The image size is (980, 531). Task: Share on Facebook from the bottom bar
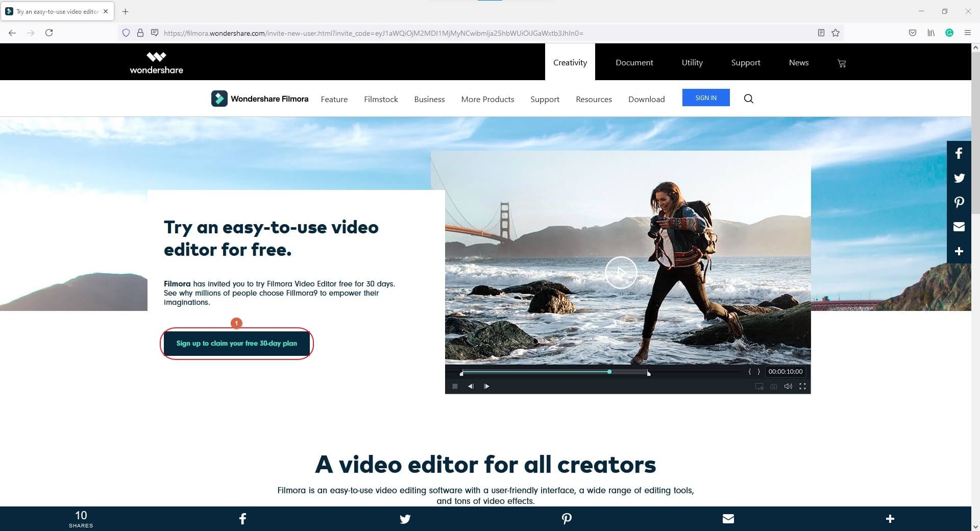pos(242,519)
